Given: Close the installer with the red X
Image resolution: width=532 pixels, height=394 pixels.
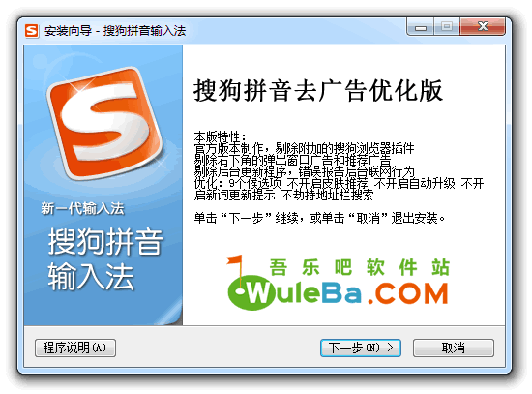Looking at the screenshot, I should (x=483, y=27).
